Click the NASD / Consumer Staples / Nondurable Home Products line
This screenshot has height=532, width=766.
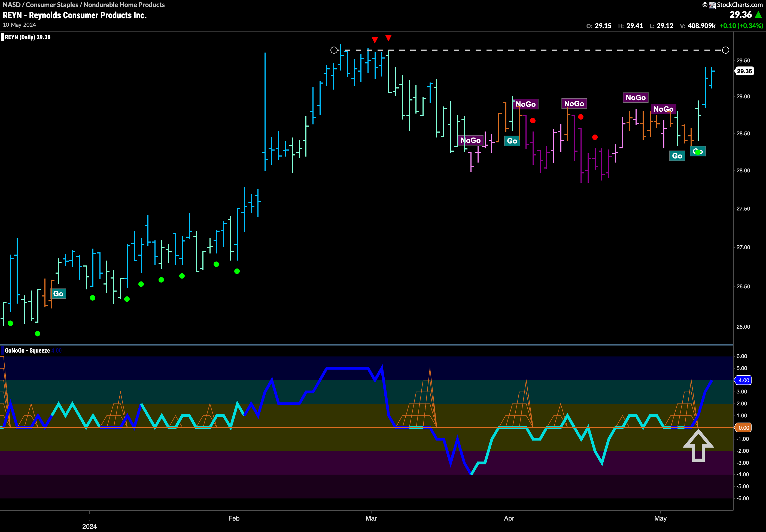pyautogui.click(x=84, y=5)
